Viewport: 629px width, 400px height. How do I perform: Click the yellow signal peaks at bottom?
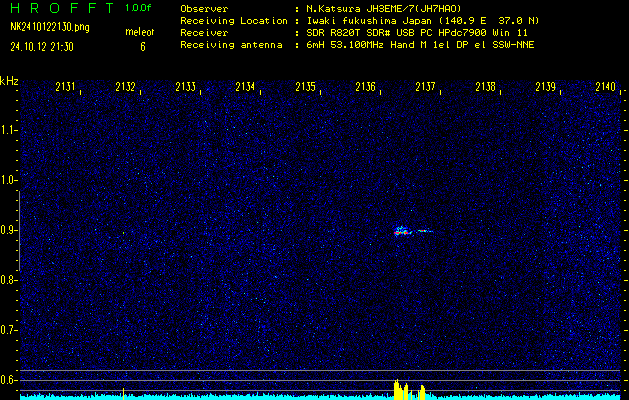409,389
